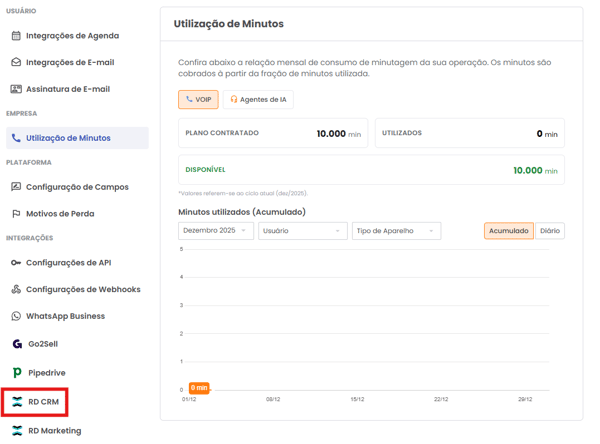
Task: Click the orange 0 min chart marker
Action: 199,387
